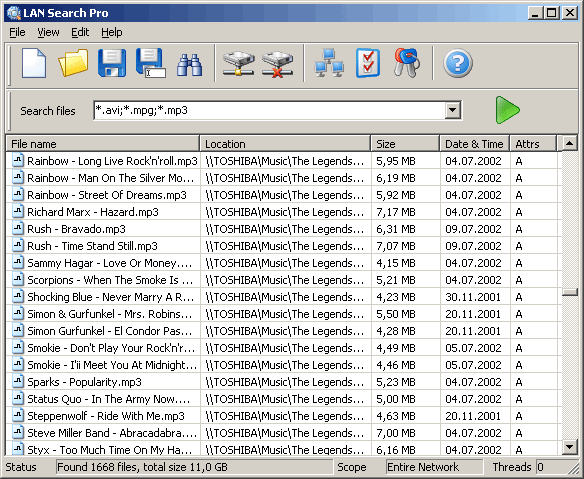This screenshot has height=479, width=584.
Task: Click the Search files input field
Action: click(x=269, y=110)
